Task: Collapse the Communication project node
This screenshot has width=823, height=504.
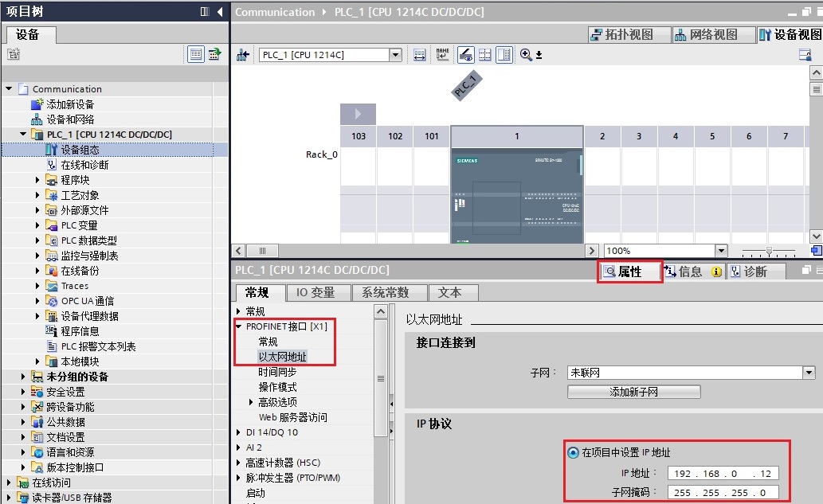Action: (x=9, y=88)
